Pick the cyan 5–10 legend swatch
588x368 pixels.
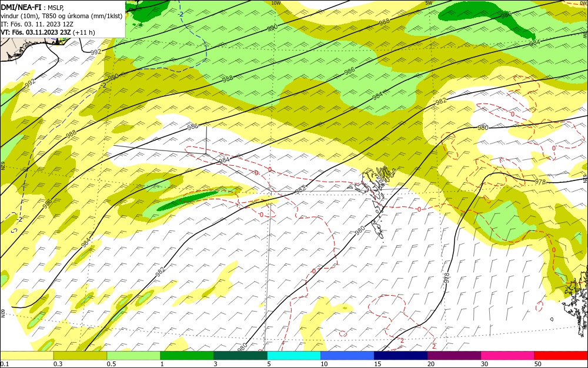click(294, 356)
